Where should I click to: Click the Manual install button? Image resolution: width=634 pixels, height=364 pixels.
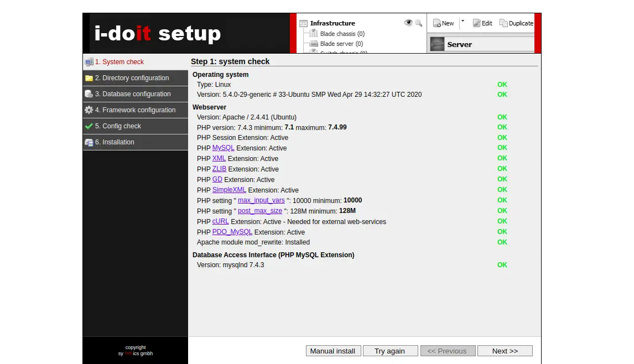coord(332,351)
